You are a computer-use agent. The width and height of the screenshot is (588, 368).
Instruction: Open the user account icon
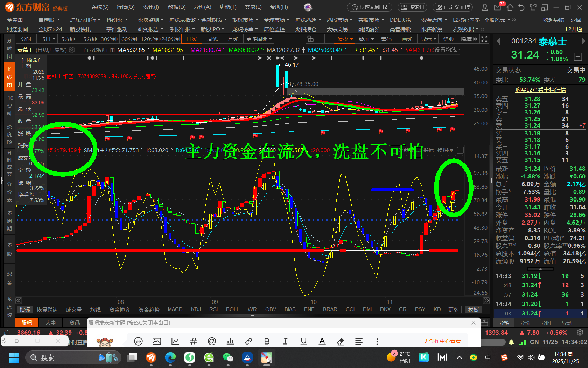485,7
